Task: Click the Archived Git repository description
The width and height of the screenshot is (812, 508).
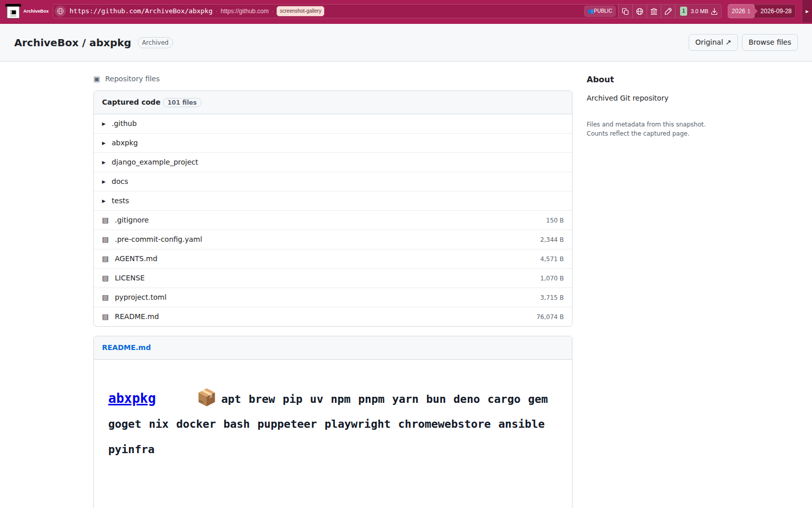Action: 627,98
